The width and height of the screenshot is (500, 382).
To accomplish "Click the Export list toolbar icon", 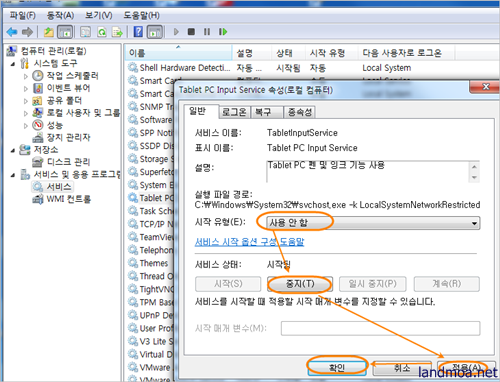I will pyautogui.click(x=117, y=32).
